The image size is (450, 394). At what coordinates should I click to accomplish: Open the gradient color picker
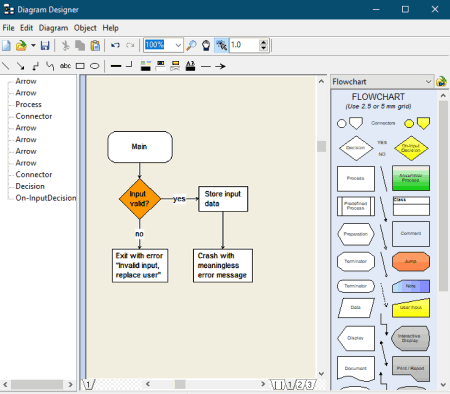[175, 66]
